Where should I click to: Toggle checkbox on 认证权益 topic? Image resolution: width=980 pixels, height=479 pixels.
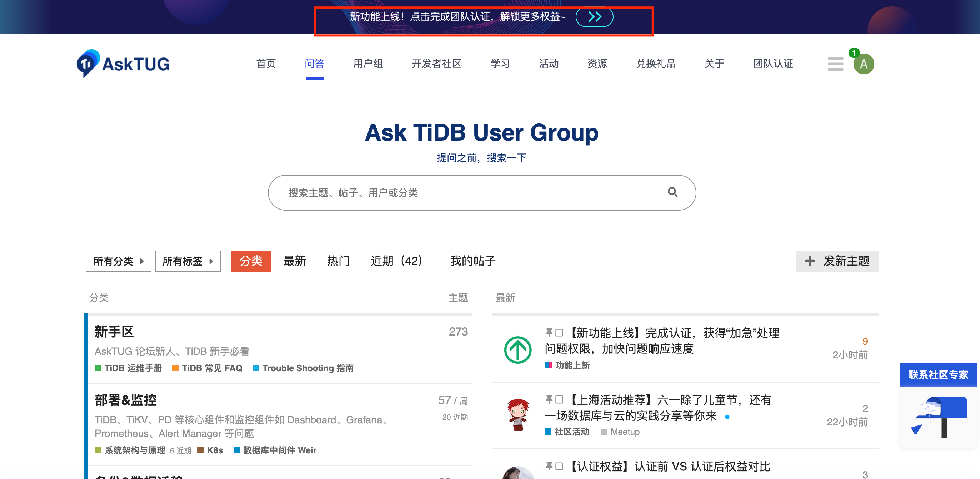tap(559, 466)
